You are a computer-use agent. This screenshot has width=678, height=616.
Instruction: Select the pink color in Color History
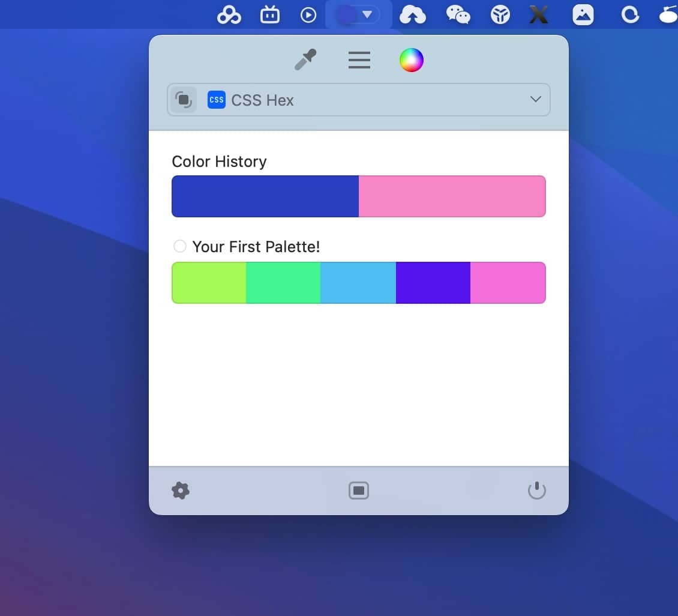click(x=452, y=196)
